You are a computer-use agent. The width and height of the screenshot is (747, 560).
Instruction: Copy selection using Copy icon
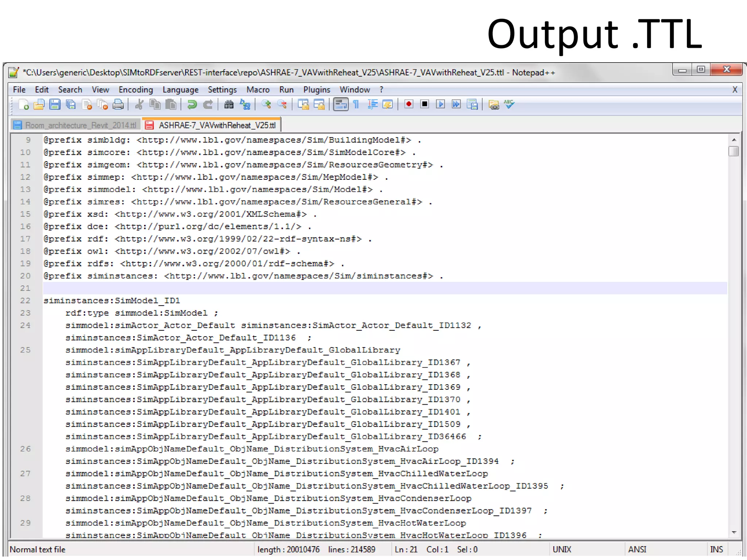point(155,105)
